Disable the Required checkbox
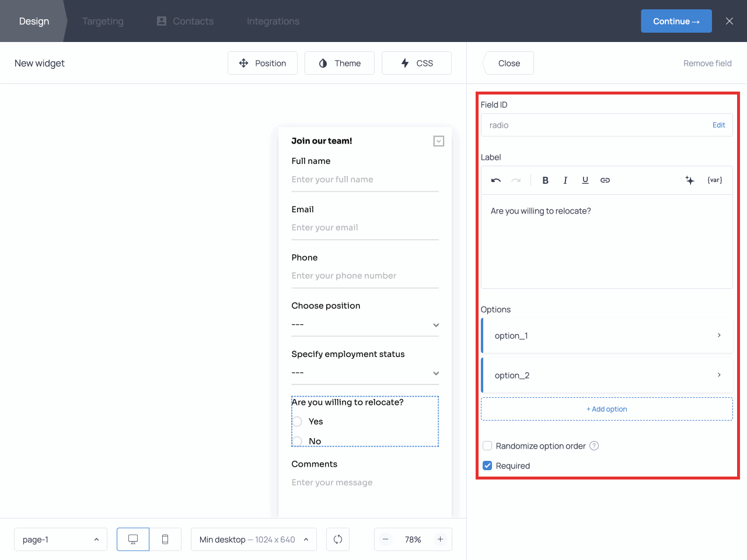 (x=487, y=466)
